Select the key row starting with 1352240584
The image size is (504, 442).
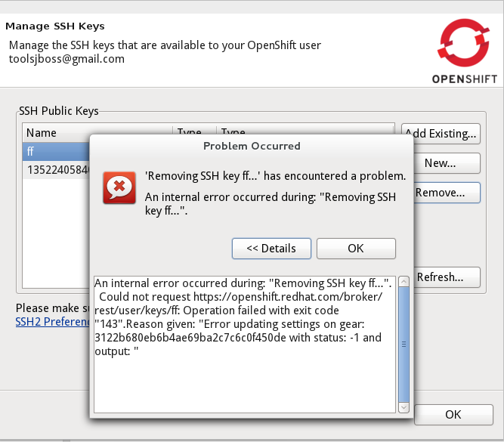point(56,170)
